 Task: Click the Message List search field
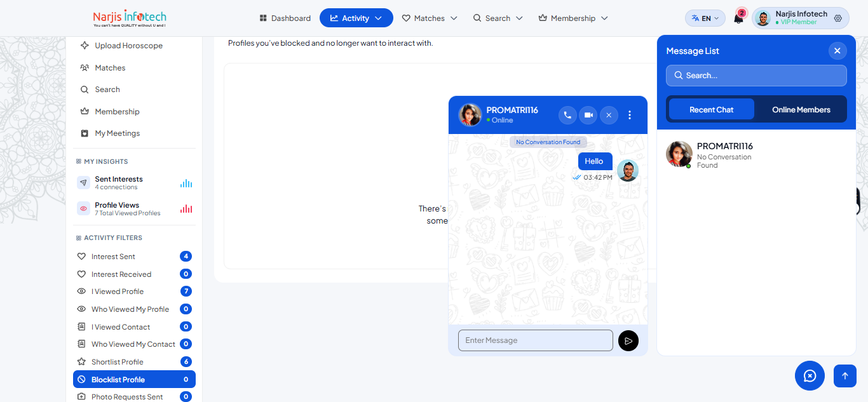(756, 76)
